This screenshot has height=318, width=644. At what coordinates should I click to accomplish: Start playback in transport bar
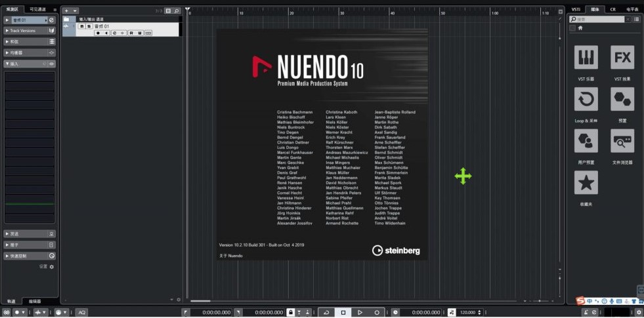click(x=360, y=312)
